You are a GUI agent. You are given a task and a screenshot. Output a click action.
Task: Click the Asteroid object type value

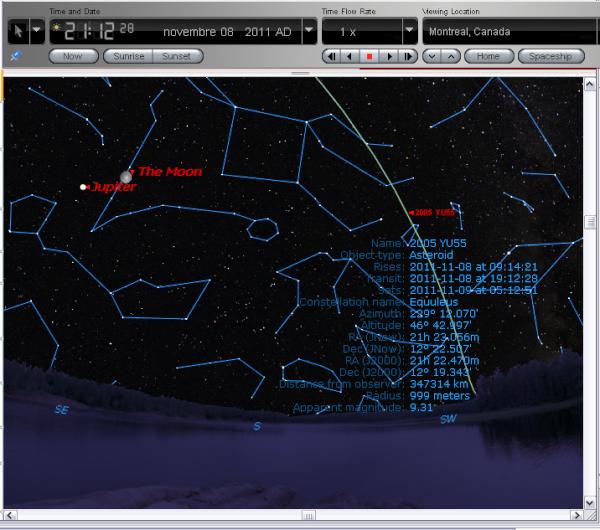point(431,255)
